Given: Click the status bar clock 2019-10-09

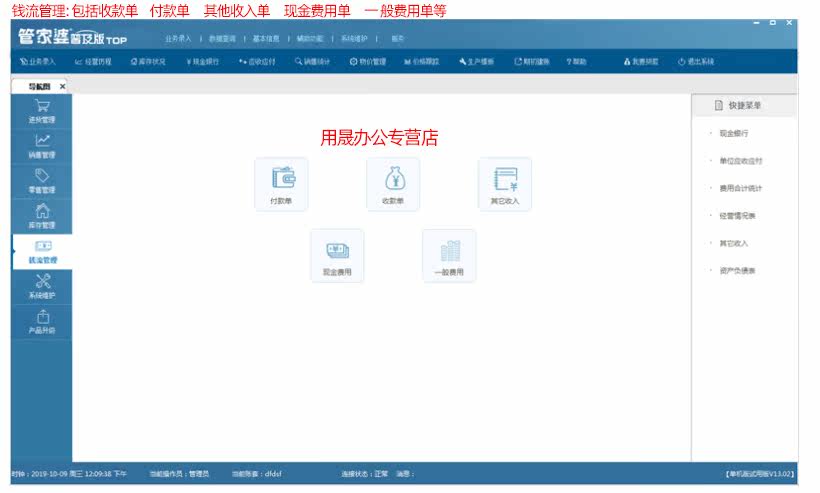Looking at the screenshot, I should tap(69, 474).
